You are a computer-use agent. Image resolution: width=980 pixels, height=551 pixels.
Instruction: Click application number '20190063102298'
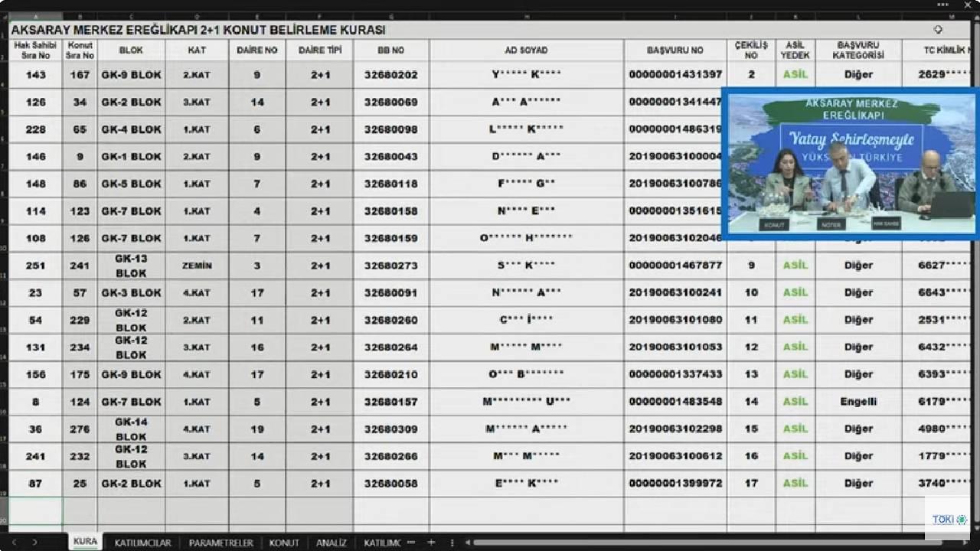(x=675, y=429)
